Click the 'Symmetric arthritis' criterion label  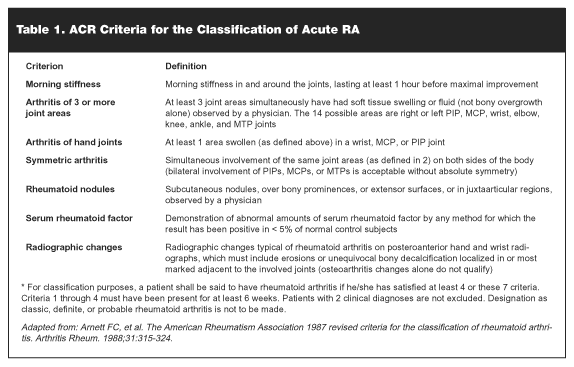pos(67,160)
